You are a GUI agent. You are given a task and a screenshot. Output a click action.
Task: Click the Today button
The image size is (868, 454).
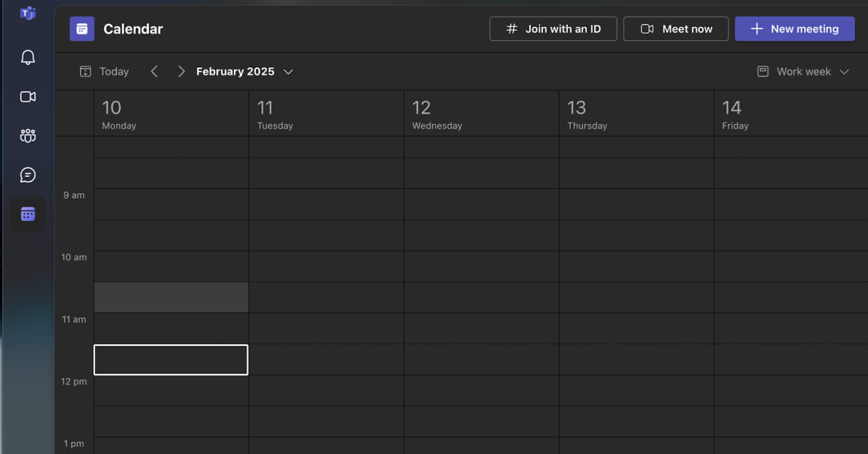point(104,71)
